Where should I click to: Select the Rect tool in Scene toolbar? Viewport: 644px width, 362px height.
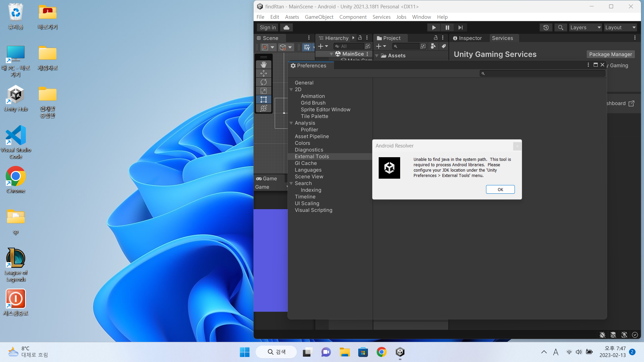point(264,99)
